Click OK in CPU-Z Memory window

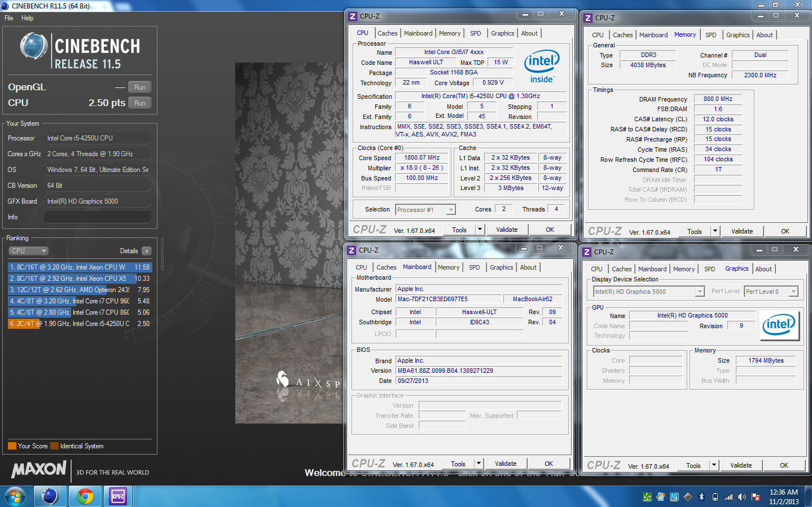tap(785, 231)
